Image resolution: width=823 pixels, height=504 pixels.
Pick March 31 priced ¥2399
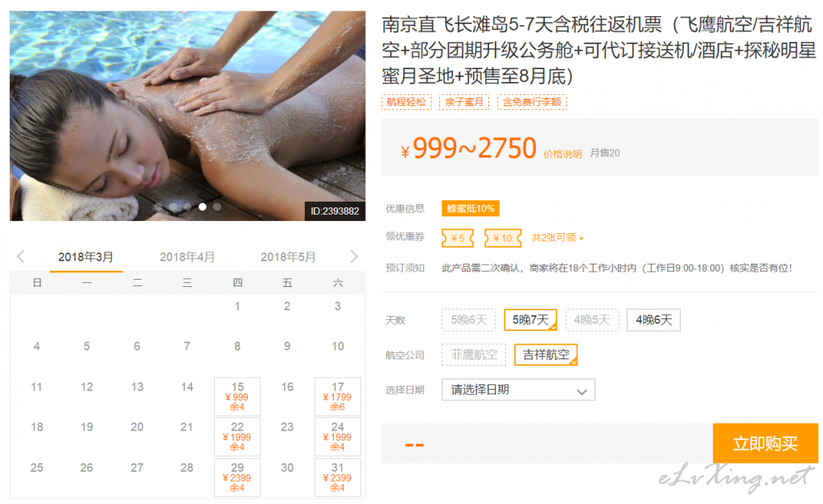coord(338,477)
